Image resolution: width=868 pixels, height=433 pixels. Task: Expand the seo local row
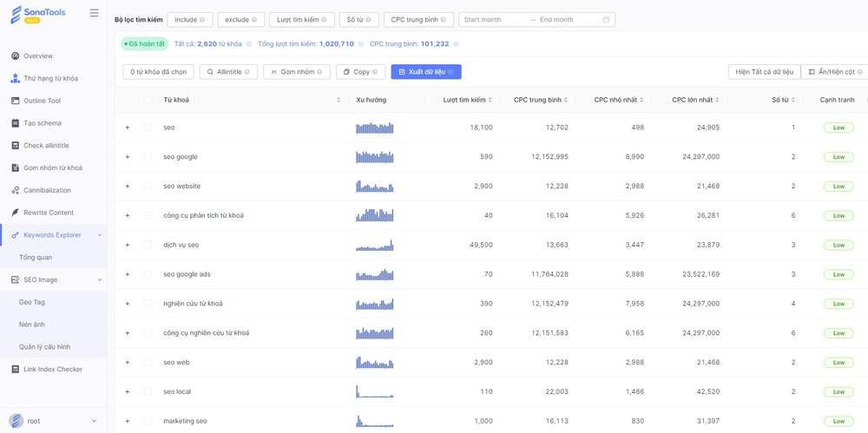click(x=128, y=391)
